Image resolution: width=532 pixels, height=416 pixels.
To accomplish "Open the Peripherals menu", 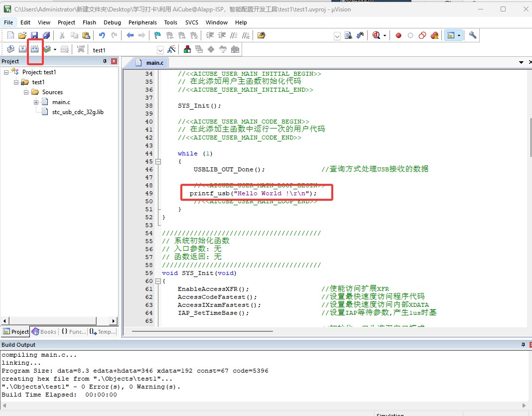I will (142, 22).
